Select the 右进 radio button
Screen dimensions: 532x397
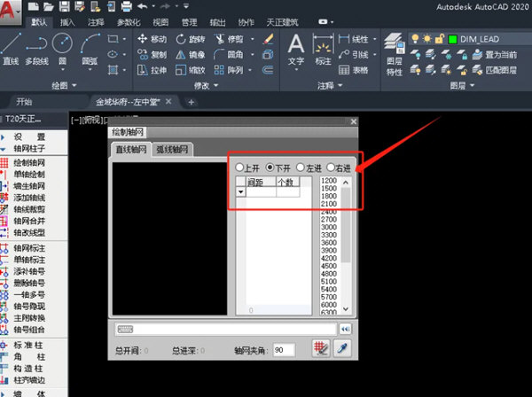click(331, 167)
